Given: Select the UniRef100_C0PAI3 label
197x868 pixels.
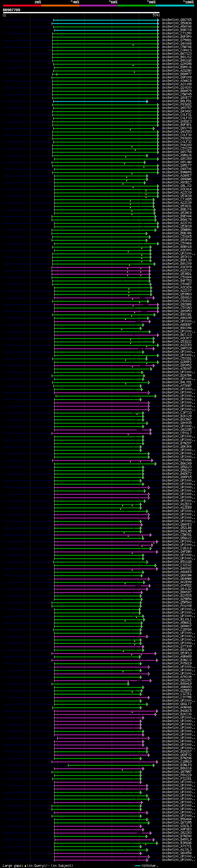Looking at the screenshot, I should (x=177, y=50).
